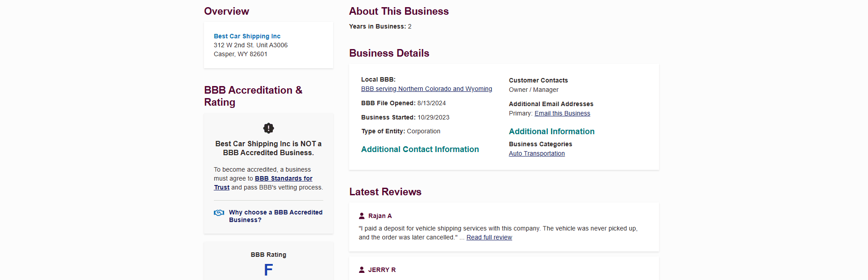Click the handshake icon beside Why choose

point(219,213)
